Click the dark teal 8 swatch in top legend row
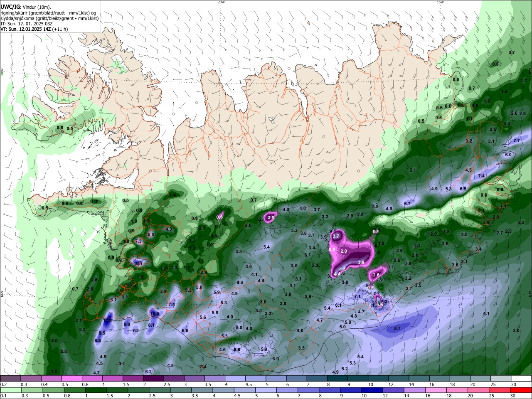Image resolution: width=532 pixels, height=399 pixels. click(337, 378)
